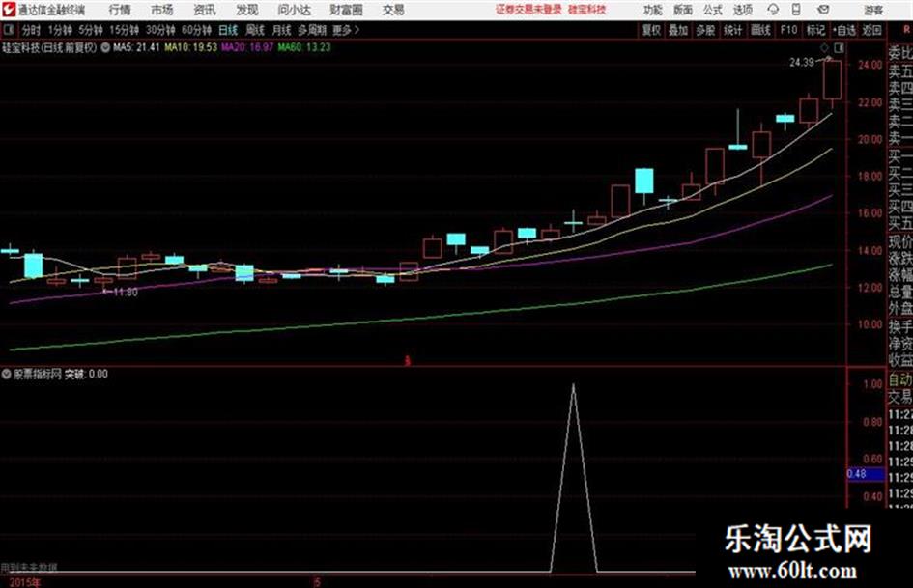913x588 pixels.
Task: Select the 日线 daily period tab
Action: point(228,30)
